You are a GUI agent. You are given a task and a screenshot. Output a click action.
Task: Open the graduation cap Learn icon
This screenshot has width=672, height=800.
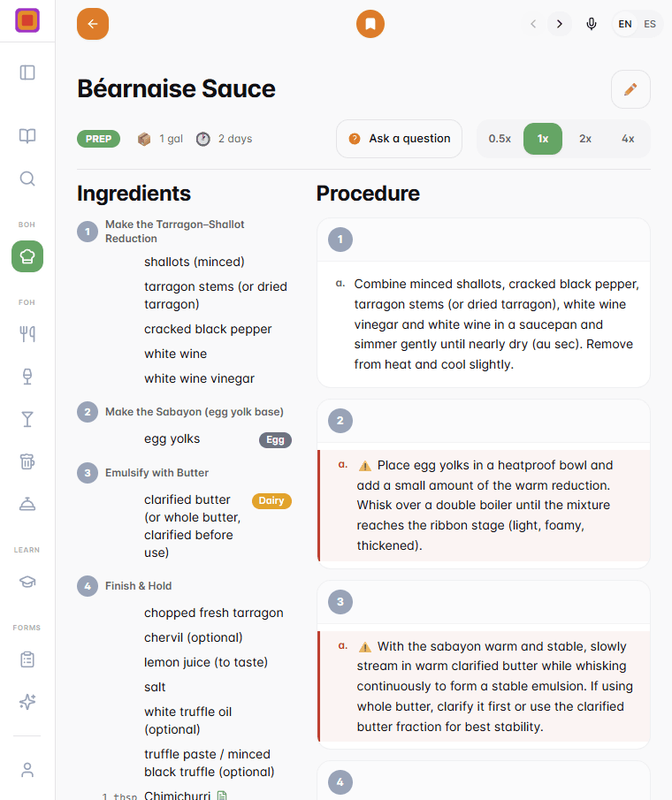(27, 582)
